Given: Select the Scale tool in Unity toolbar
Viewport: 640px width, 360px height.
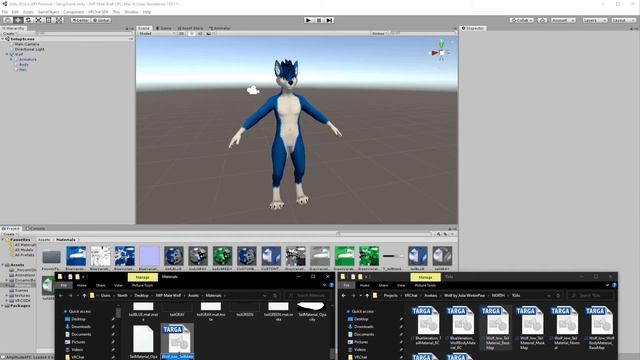Looking at the screenshot, I should pyautogui.click(x=38, y=20).
